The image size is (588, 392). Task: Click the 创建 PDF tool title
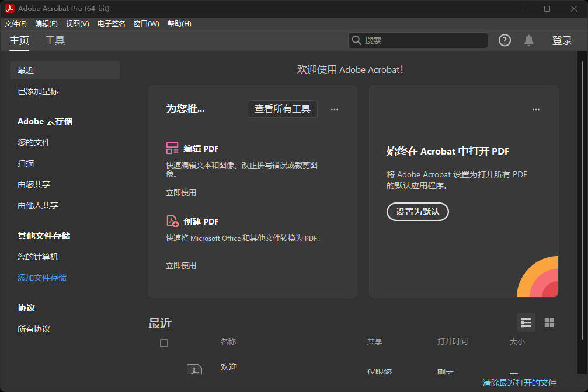[201, 222]
